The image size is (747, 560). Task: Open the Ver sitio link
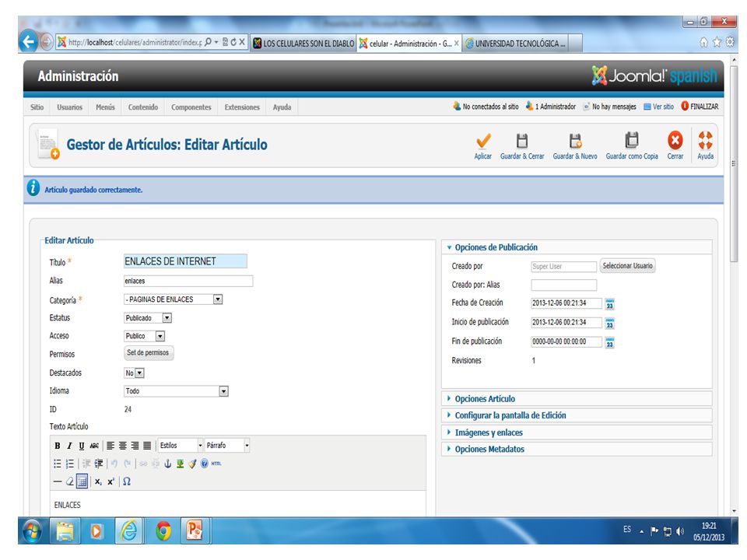click(658, 107)
